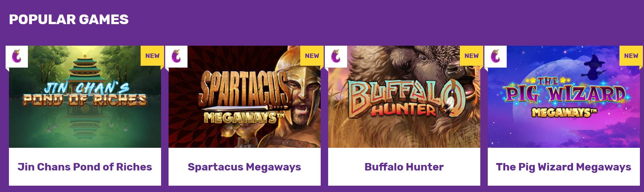Click eggplant icon on Spartacus Megaways card
The image size is (644, 192).
click(x=176, y=56)
